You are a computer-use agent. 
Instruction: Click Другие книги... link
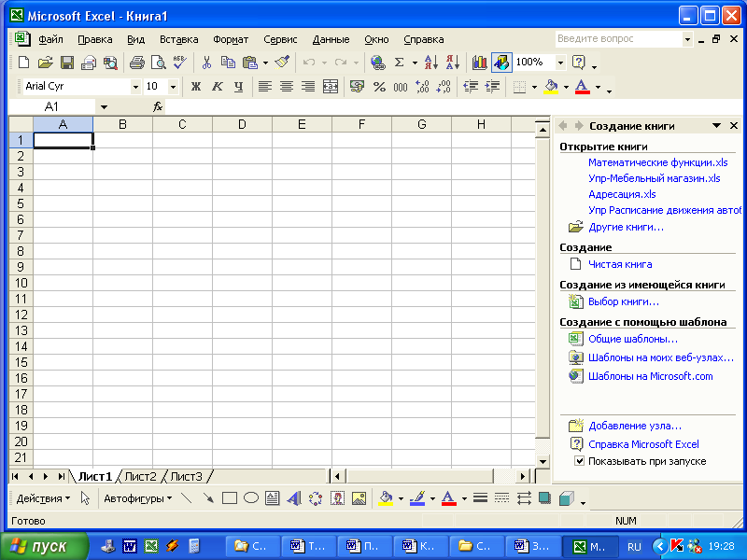tap(626, 227)
